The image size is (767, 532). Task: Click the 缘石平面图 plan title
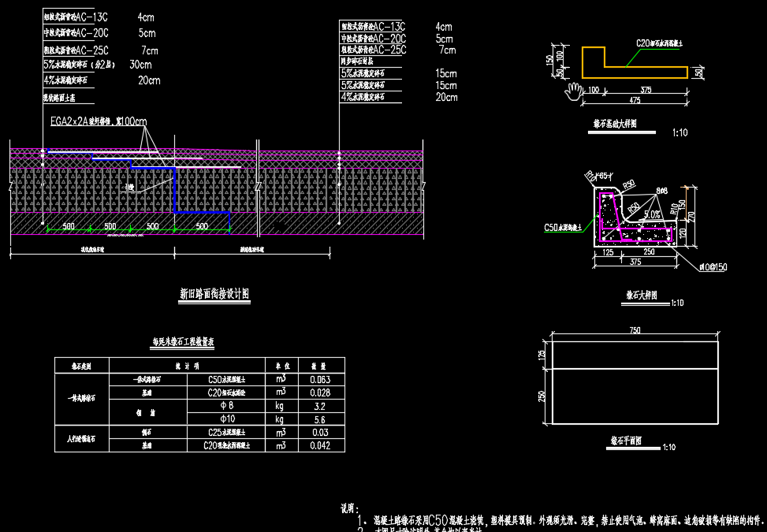pos(626,441)
